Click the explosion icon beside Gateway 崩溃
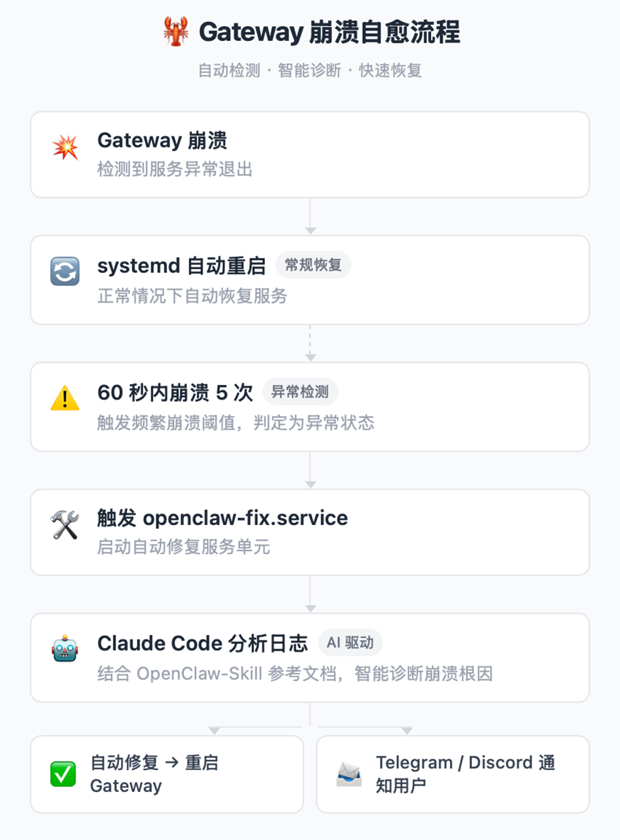This screenshot has width=620, height=840. point(65,149)
